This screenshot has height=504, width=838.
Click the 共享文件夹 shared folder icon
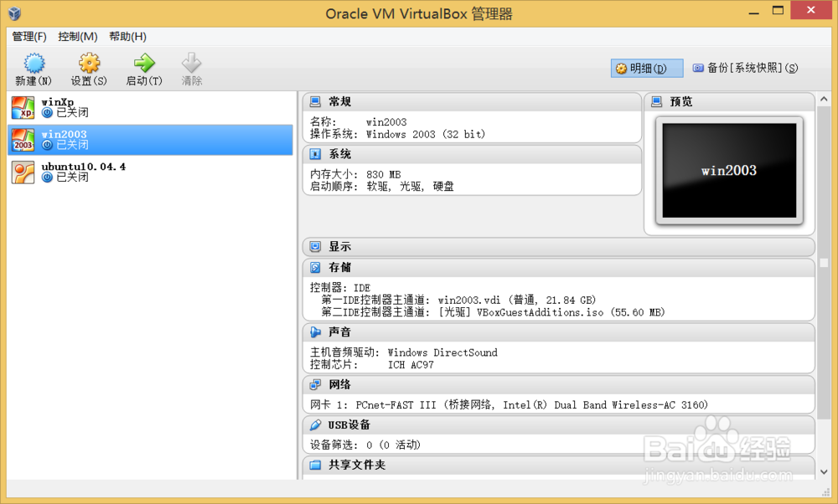tap(315, 465)
